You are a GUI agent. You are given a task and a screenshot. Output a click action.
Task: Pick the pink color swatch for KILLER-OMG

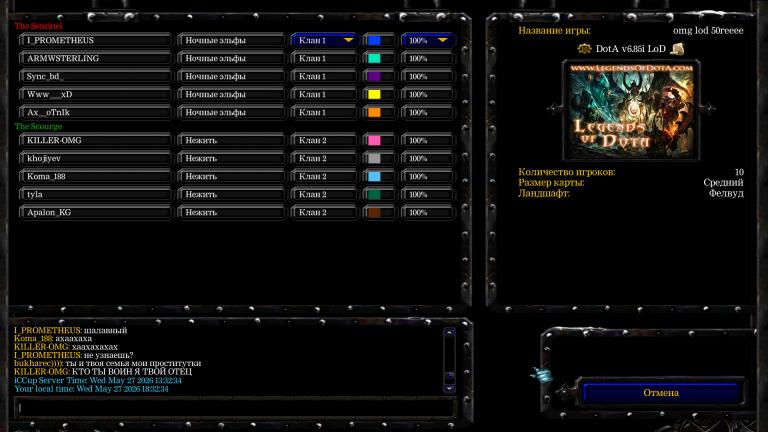point(374,140)
